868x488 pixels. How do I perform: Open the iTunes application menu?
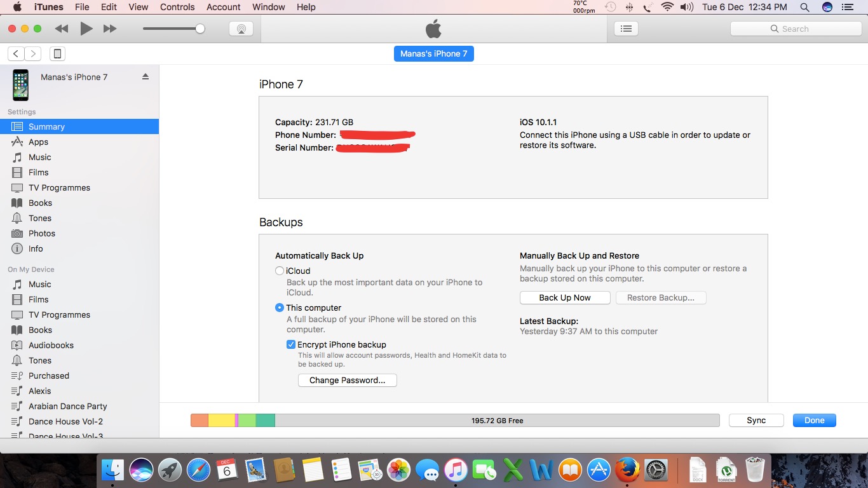point(49,7)
